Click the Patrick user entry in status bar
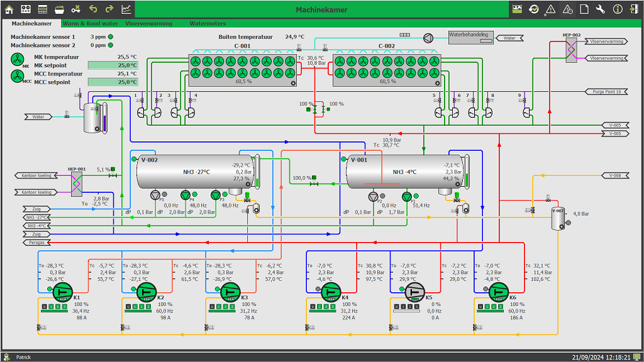 click(23, 357)
